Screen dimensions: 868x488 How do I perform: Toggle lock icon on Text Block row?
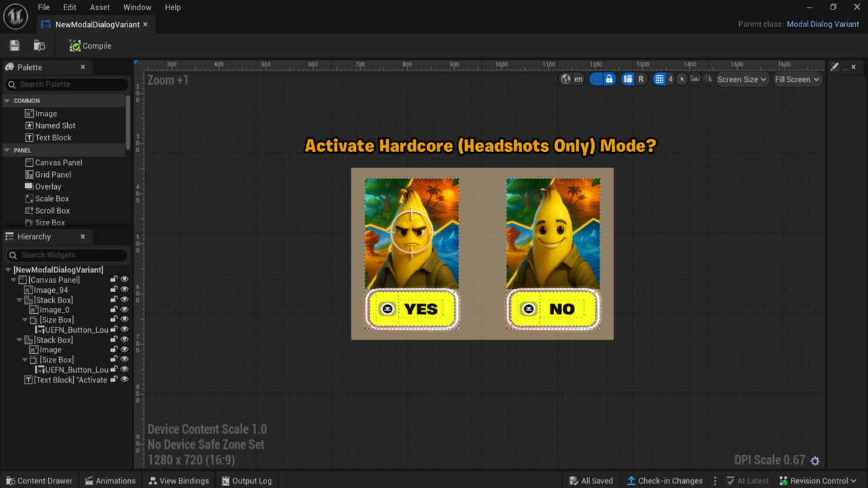114,380
